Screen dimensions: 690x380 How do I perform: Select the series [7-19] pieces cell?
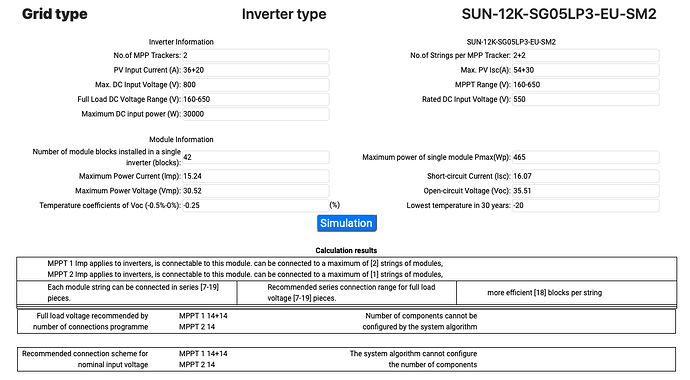coord(127,292)
